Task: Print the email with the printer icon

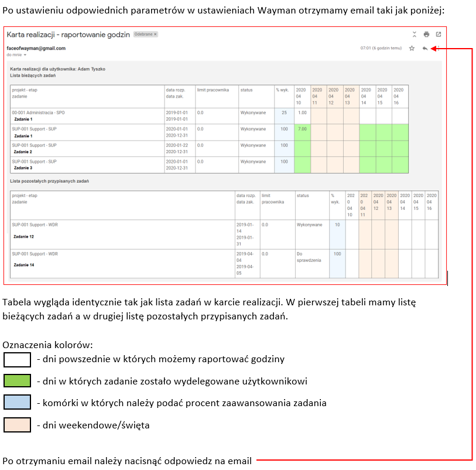Action: (x=426, y=35)
